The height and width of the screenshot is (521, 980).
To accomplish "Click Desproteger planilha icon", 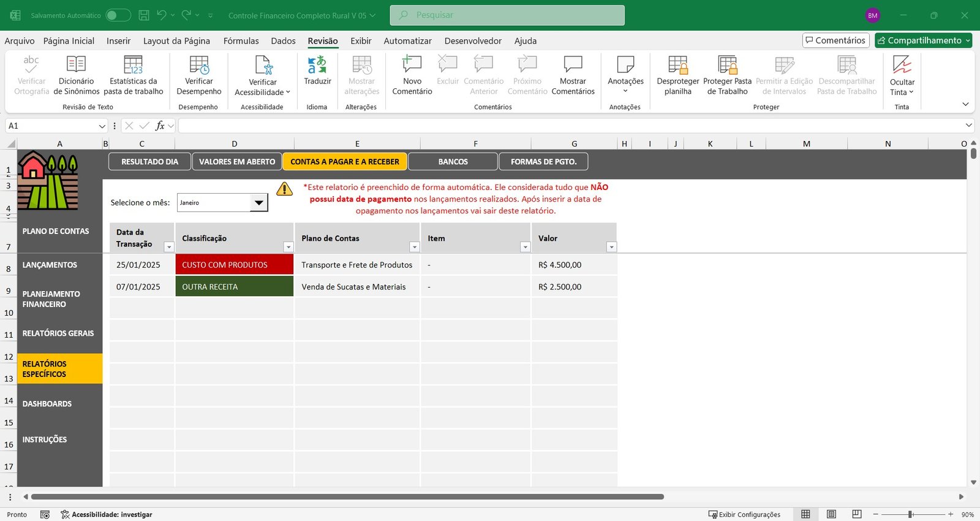I will [x=677, y=65].
